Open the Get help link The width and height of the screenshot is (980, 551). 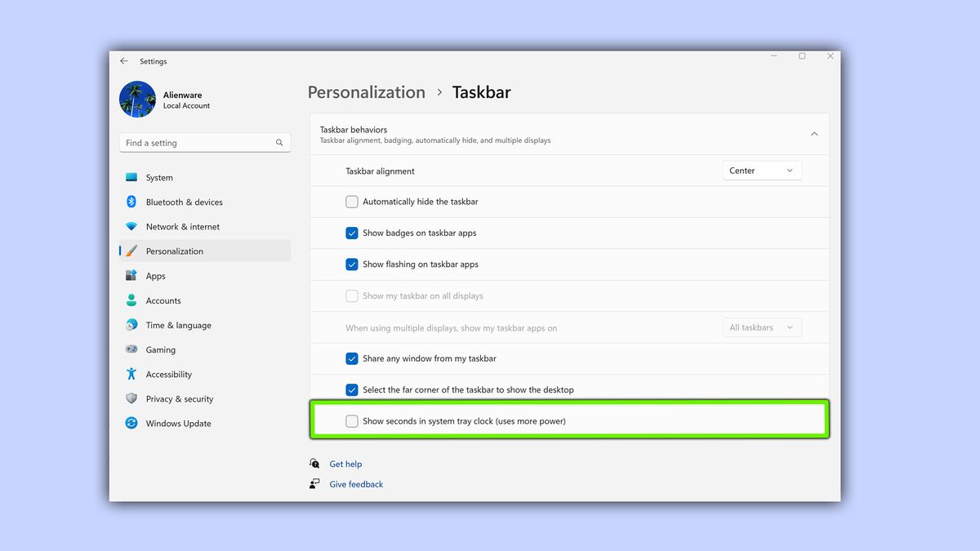345,464
